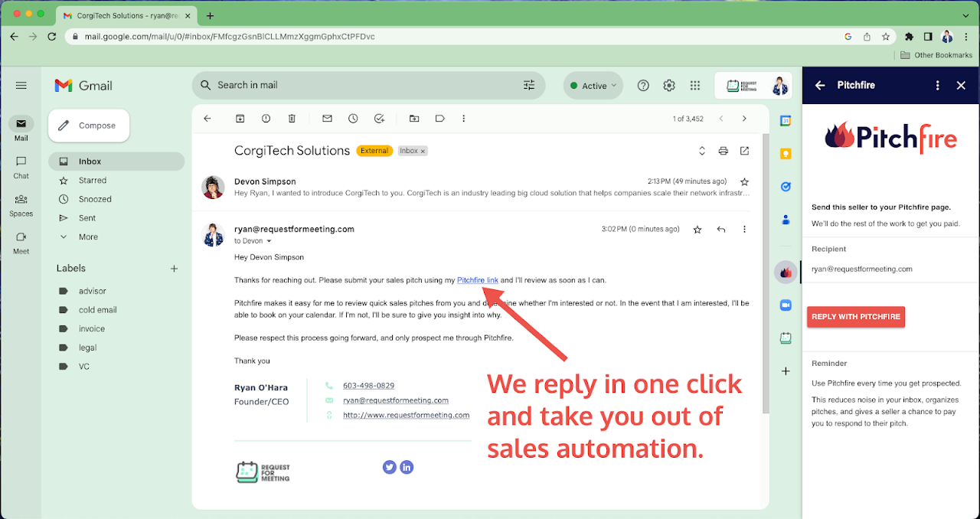
Task: Open Zoom add-on in side panel
Action: (x=786, y=305)
